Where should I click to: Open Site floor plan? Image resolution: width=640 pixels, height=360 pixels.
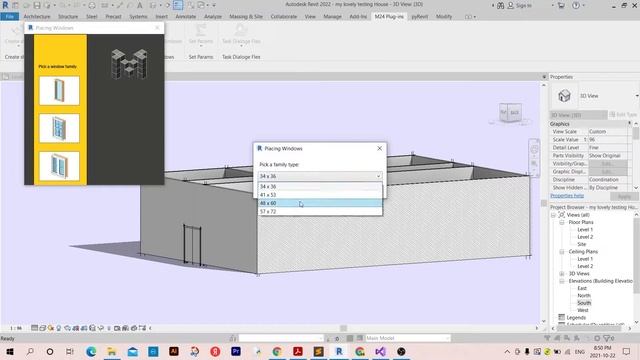coord(582,244)
